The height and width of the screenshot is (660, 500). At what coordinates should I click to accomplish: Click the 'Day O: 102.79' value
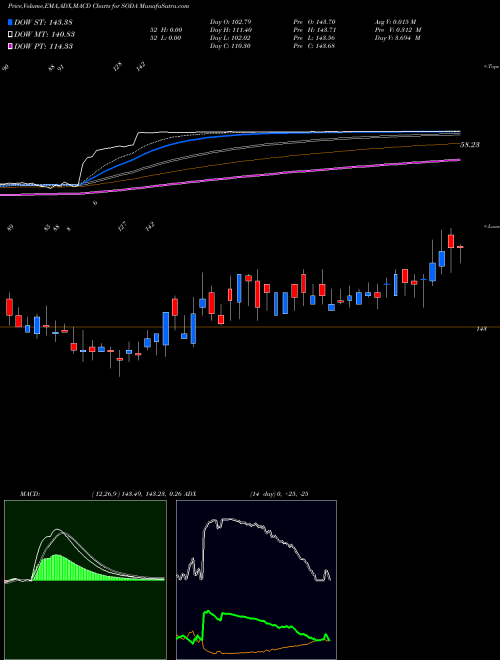click(230, 22)
